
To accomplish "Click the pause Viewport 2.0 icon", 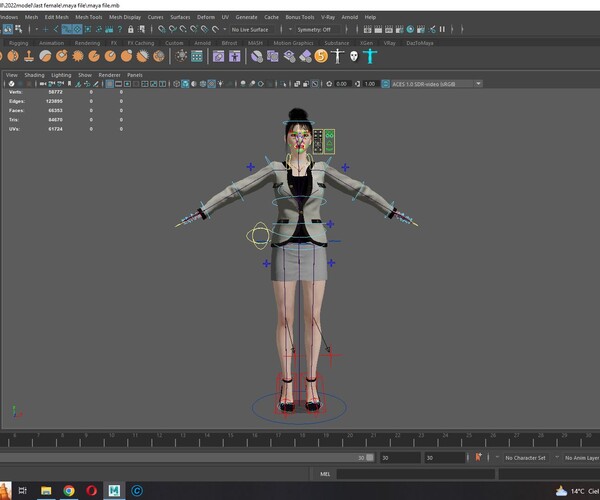I will [x=442, y=29].
